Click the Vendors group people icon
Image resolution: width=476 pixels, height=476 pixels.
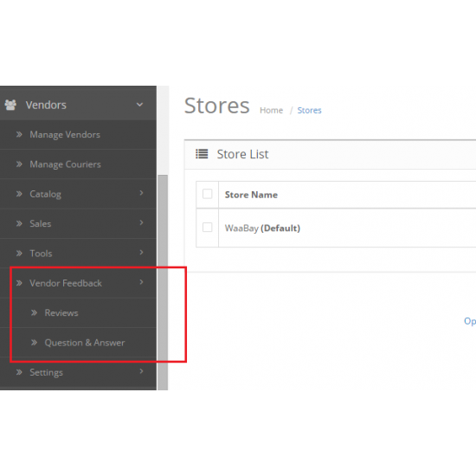(x=10, y=105)
